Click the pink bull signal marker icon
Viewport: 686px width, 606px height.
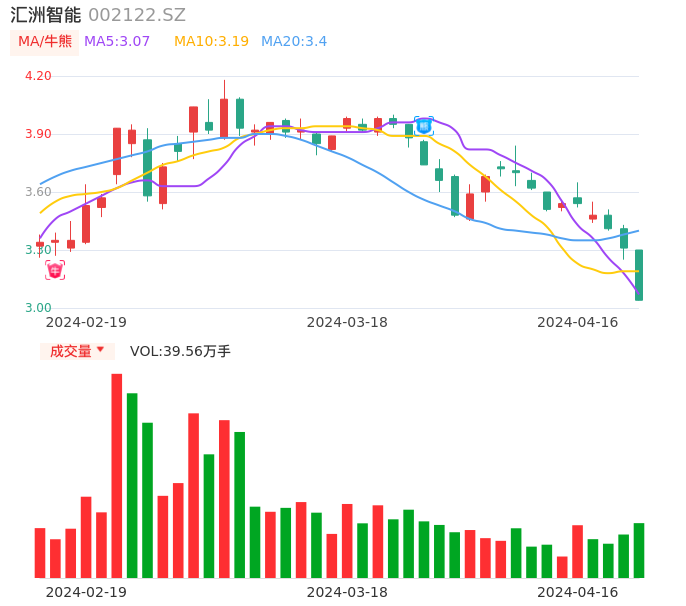point(55,270)
